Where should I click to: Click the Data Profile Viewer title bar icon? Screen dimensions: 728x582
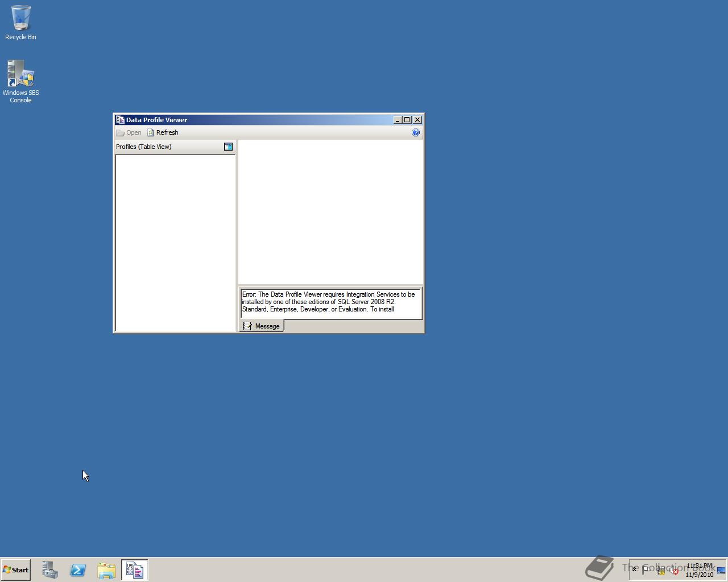pos(120,120)
